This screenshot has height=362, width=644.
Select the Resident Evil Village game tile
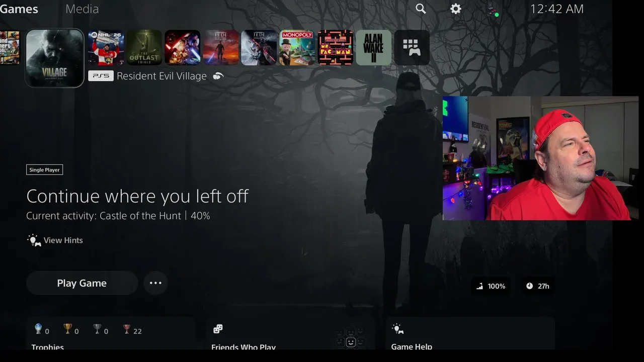(54, 58)
